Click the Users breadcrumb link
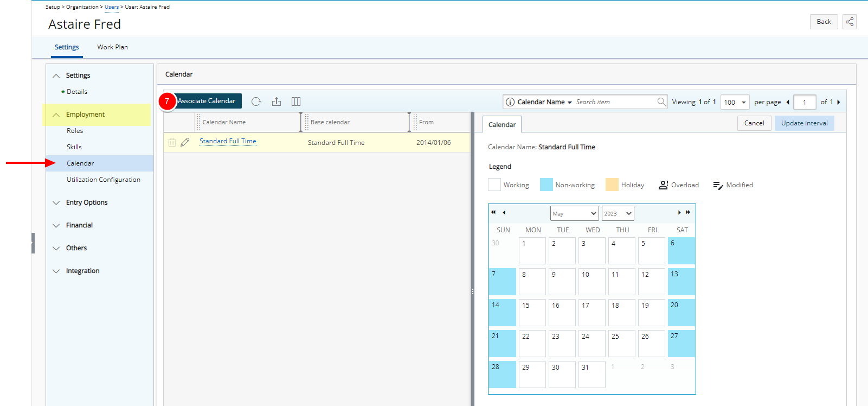This screenshot has width=868, height=406. [112, 7]
